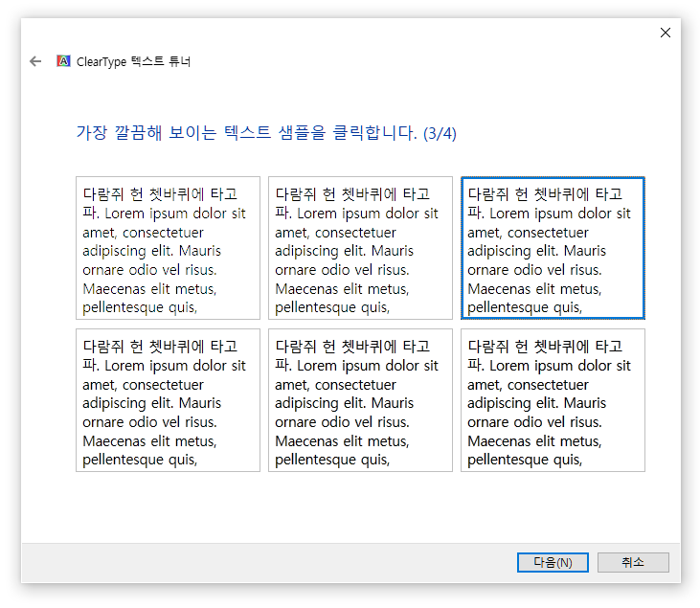The image size is (700, 608).
Task: Select the highlighted top-right text sample
Action: 553,248
